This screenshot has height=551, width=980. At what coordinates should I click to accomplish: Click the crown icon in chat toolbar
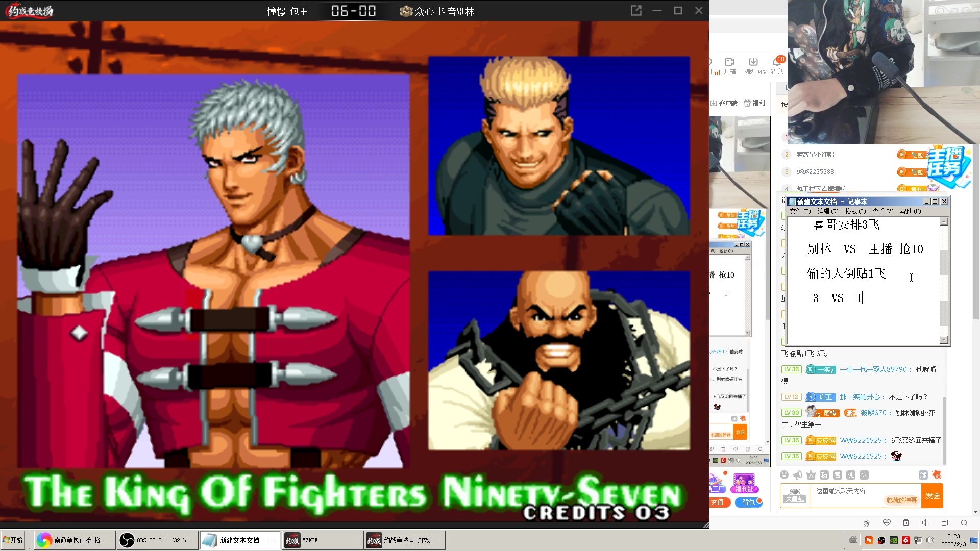coord(811,475)
